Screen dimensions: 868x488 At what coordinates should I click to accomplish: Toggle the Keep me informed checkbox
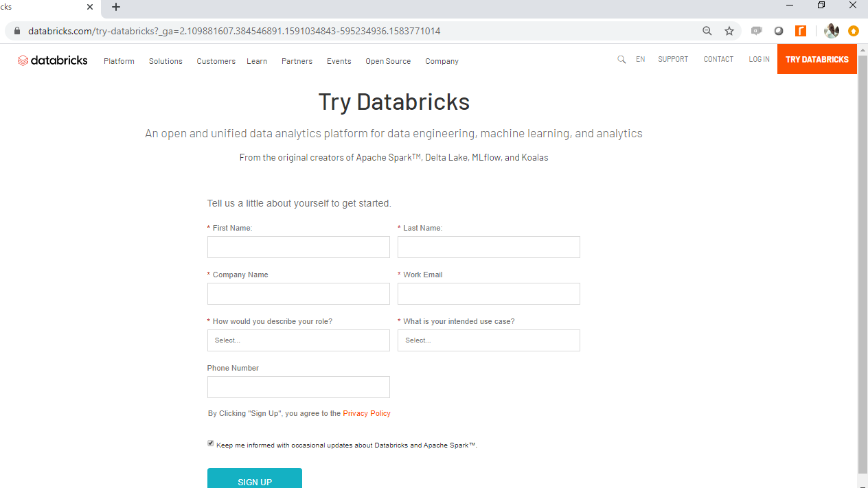[x=211, y=443]
